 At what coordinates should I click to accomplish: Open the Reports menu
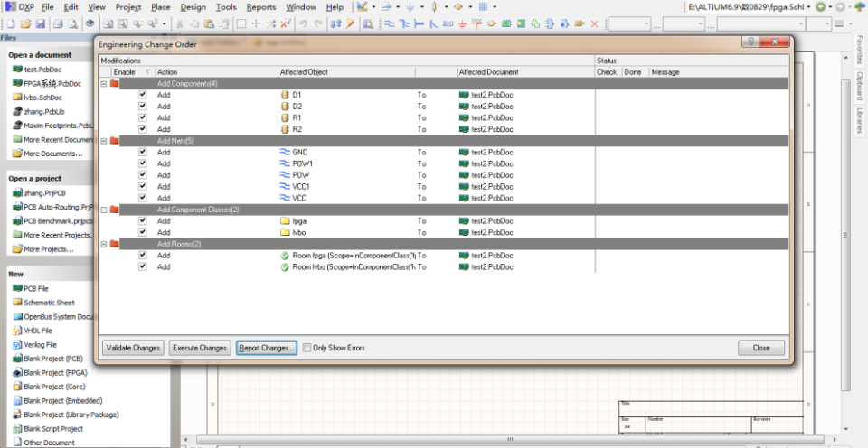click(261, 6)
